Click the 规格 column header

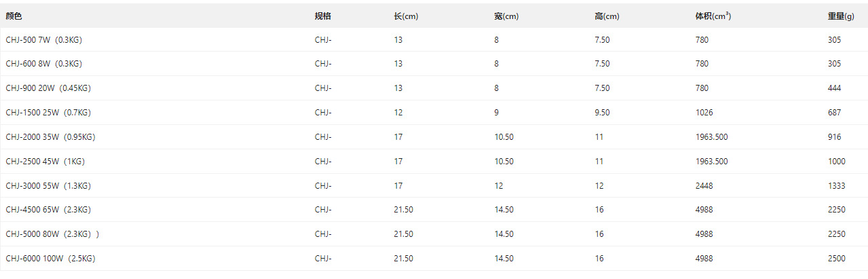pos(323,16)
